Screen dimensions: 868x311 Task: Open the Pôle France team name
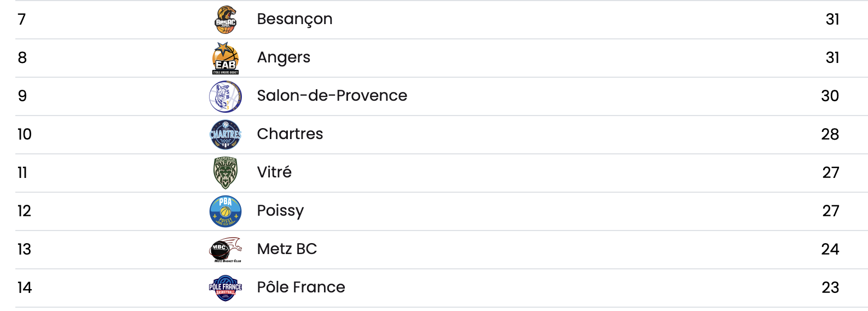pos(301,287)
